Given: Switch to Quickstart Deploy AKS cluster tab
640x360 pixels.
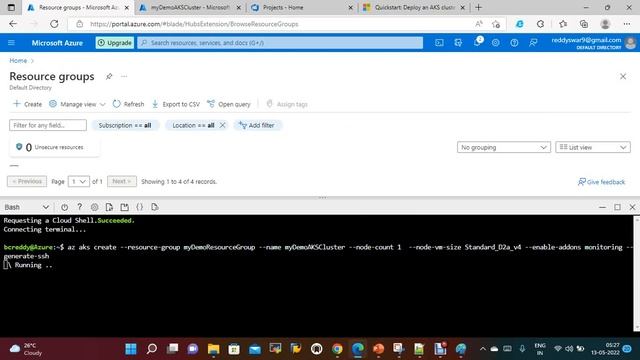Looking at the screenshot, I should (x=414, y=8).
